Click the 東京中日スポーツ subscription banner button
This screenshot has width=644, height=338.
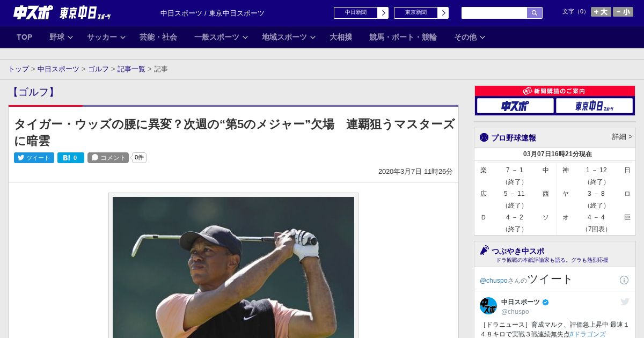point(594,106)
